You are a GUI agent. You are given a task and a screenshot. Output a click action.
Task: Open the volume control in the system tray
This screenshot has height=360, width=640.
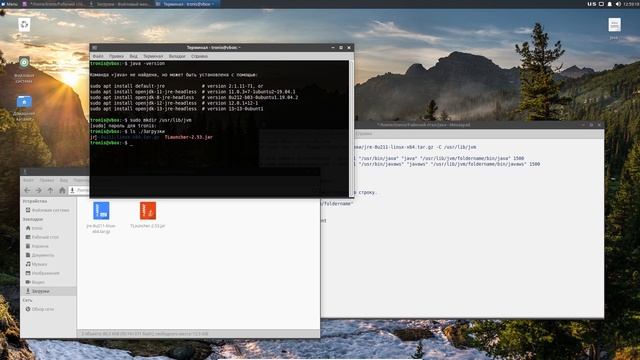click(618, 4)
